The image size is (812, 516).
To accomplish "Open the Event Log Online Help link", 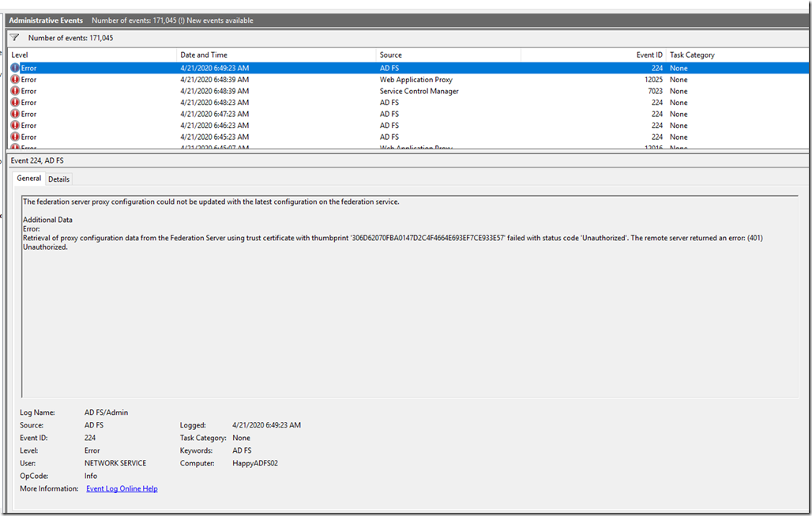I will click(x=122, y=489).
